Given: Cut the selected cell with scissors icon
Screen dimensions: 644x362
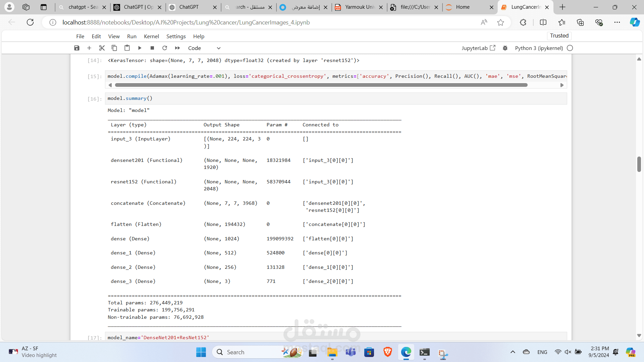Looking at the screenshot, I should (x=102, y=48).
